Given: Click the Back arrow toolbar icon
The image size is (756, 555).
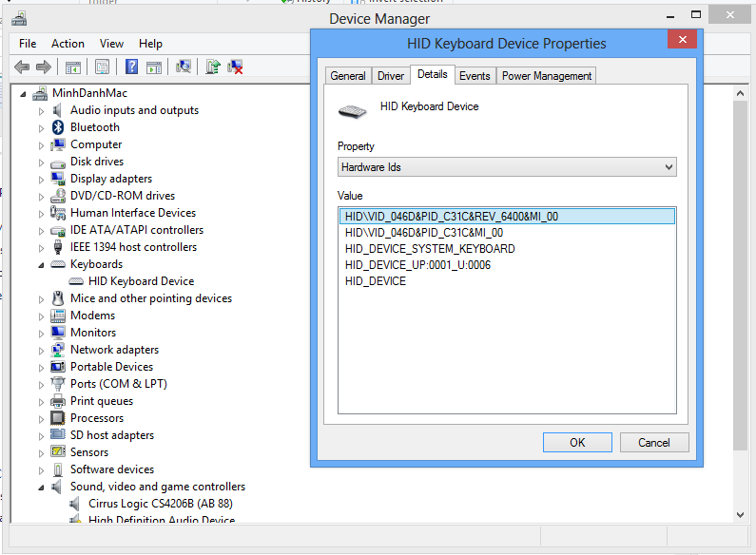Looking at the screenshot, I should coord(22,67).
